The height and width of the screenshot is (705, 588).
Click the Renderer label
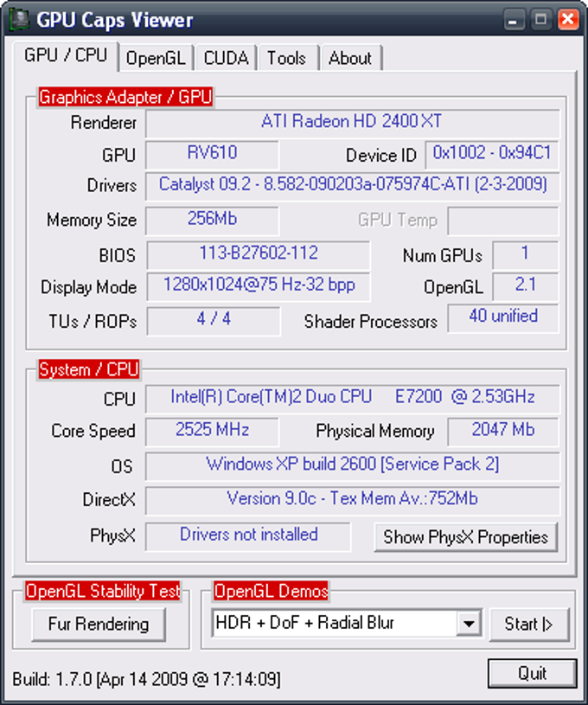pos(104,122)
